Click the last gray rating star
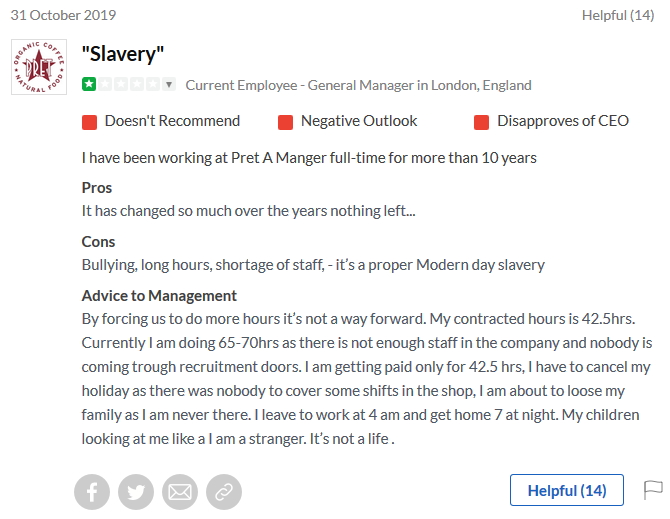This screenshot has height=519, width=670. 152,85
